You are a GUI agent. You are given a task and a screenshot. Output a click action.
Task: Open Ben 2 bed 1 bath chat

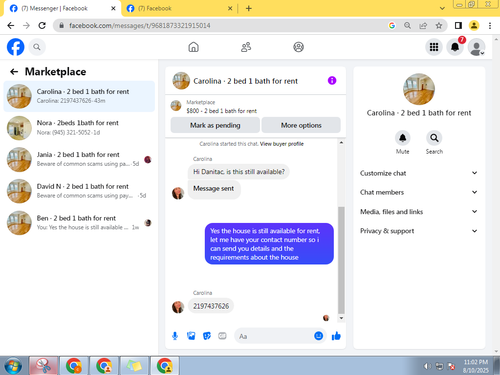[x=79, y=223]
